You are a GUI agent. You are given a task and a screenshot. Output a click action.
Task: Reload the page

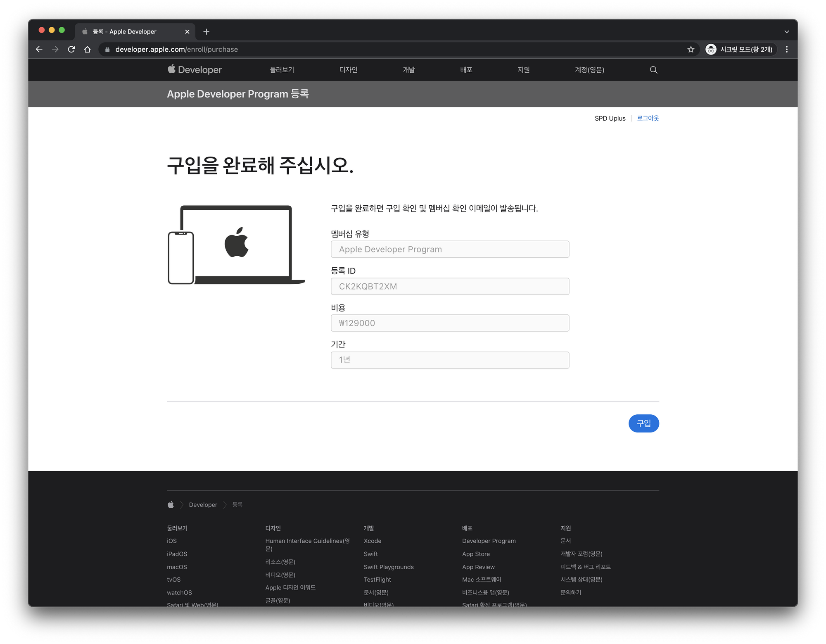[x=71, y=50]
